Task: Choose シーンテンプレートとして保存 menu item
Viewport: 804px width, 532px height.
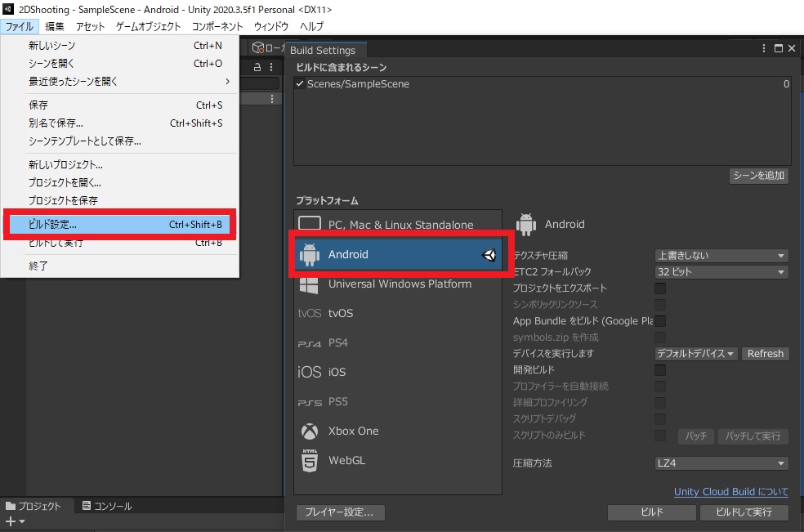Action: pyautogui.click(x=120, y=141)
